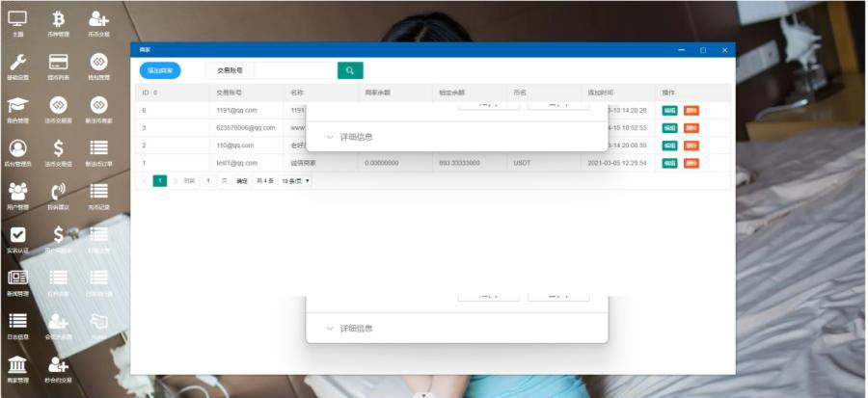
Task: Click the 添加商家 button
Action: pyautogui.click(x=160, y=69)
